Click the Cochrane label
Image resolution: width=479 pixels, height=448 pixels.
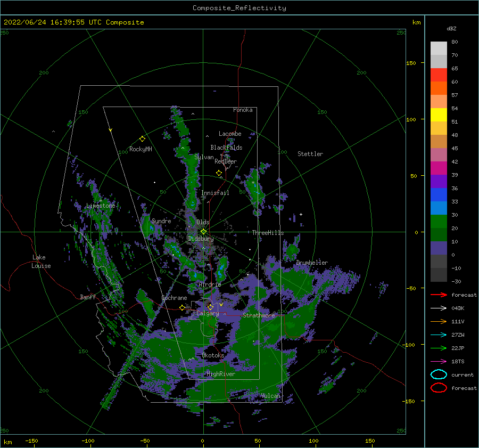(174, 298)
